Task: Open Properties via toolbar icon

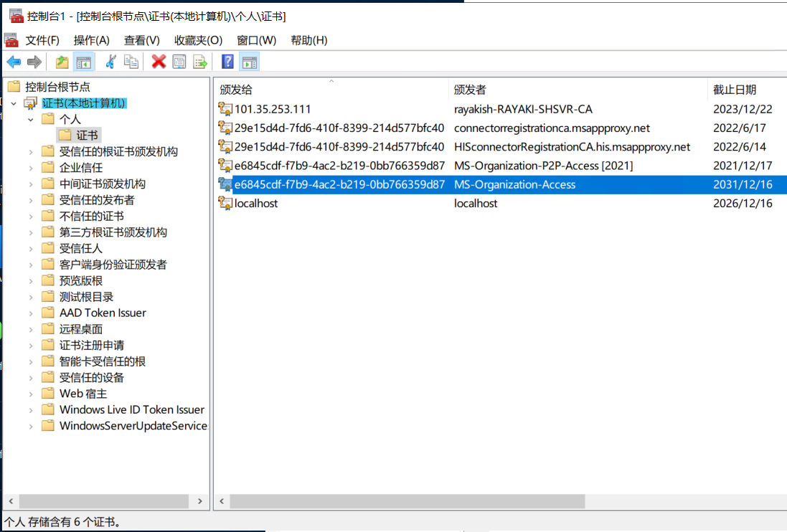Action: click(x=179, y=62)
